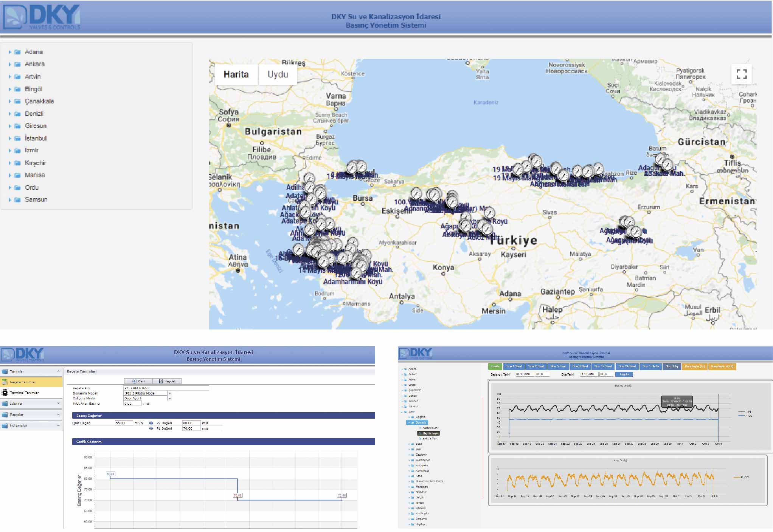Screen dimensions: 773x532
Task: Click the Başlangıç Tarihi date field
Action: (x=525, y=374)
